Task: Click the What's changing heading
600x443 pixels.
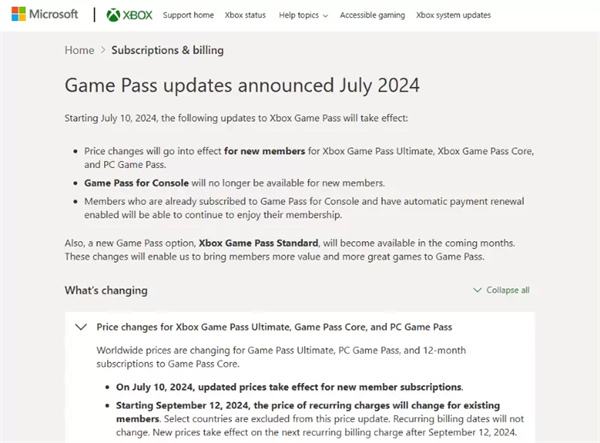Action: tap(106, 290)
